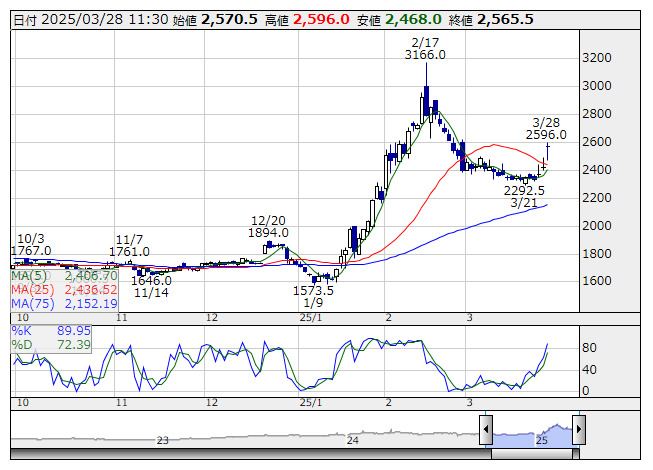The width and height of the screenshot is (653, 470).
Task: Click the 1/9 1573.5 low label
Action: 313,296
